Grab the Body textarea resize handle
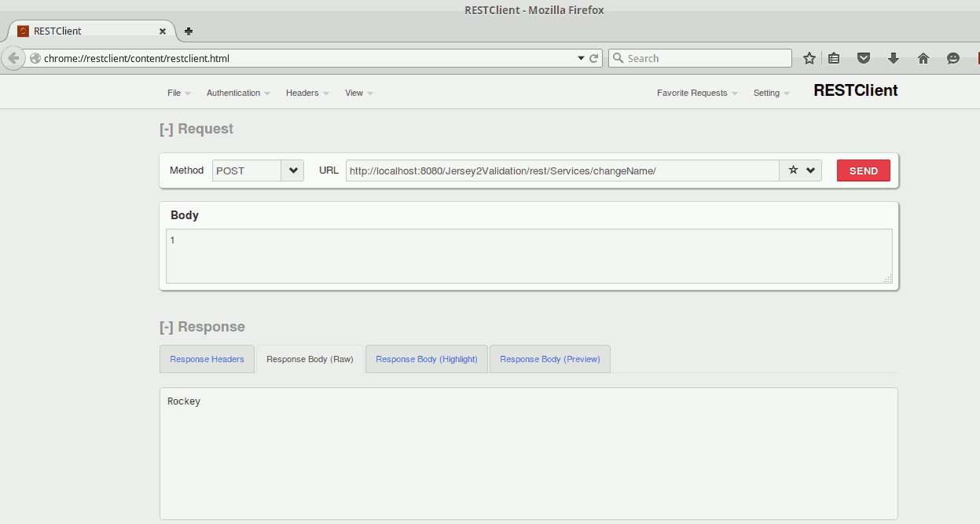 (x=887, y=278)
